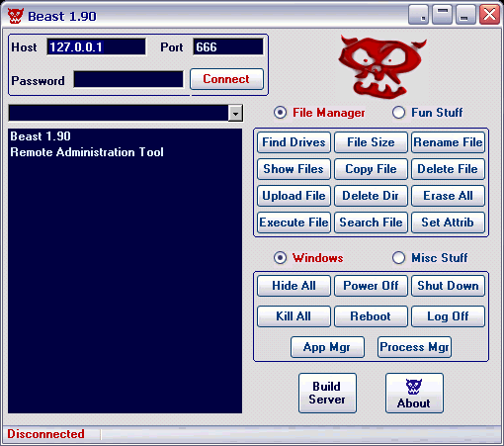
Task: Click the Upload File button
Action: coord(294,196)
